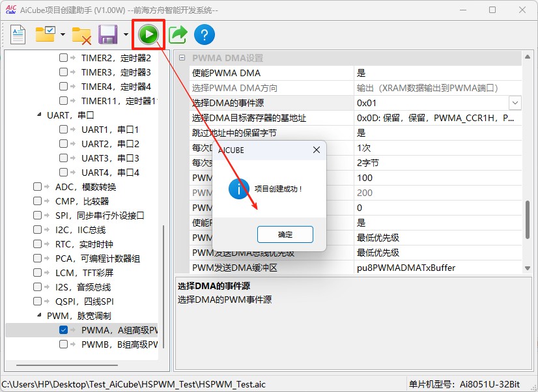
Task: Check the UART1 串口1 checkbox
Action: [63, 130]
